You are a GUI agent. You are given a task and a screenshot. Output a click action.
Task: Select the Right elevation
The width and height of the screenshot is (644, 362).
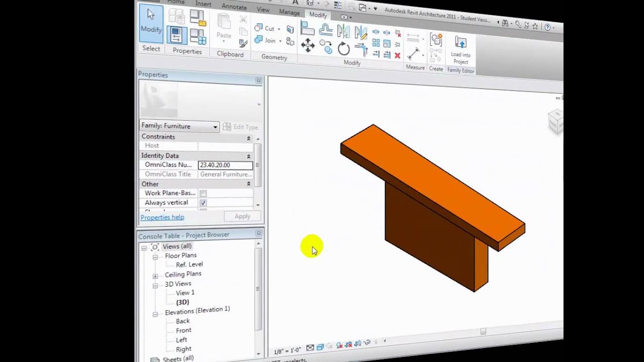[x=184, y=349]
